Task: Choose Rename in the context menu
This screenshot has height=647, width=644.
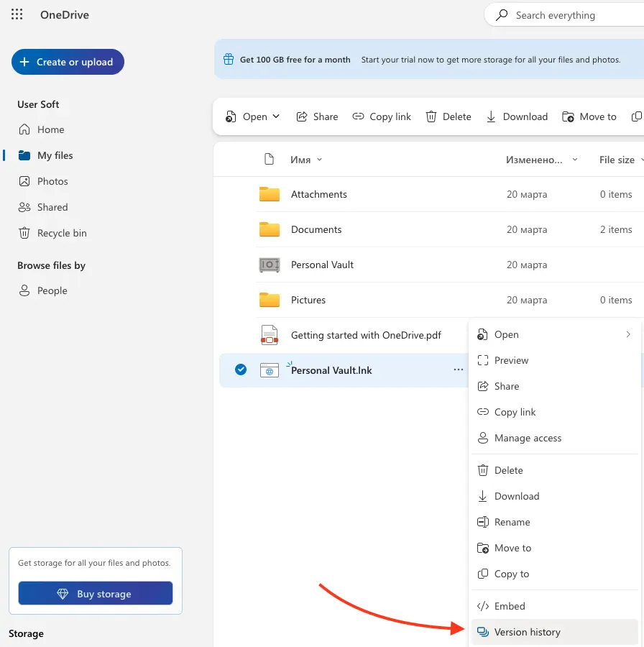Action: coord(512,522)
